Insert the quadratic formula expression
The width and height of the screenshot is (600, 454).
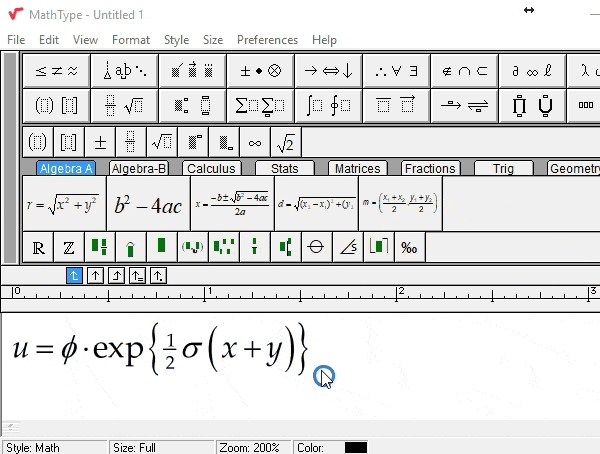click(x=233, y=204)
